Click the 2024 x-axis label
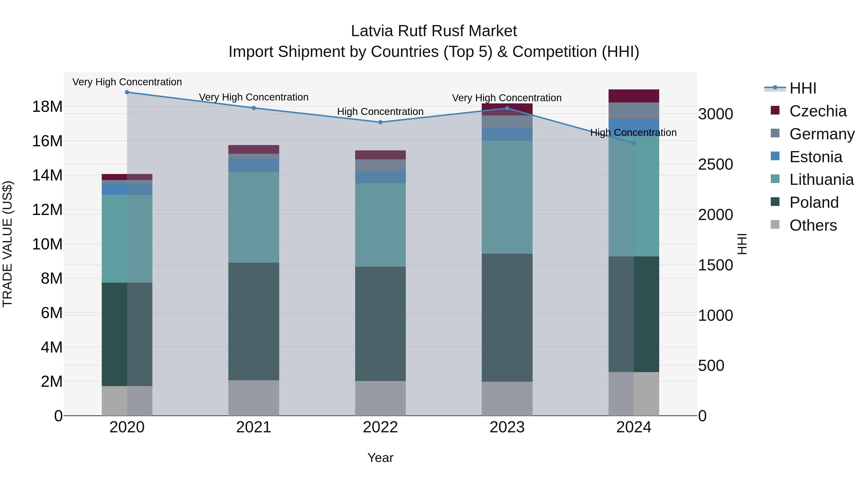 pyautogui.click(x=634, y=427)
